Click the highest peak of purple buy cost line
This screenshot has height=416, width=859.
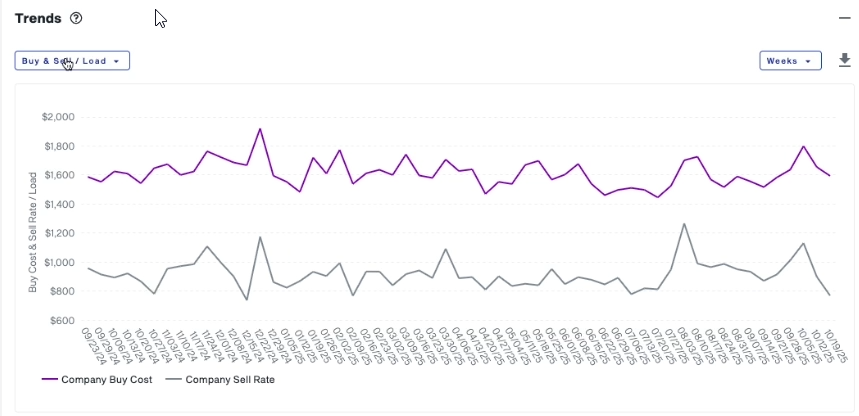(x=260, y=129)
